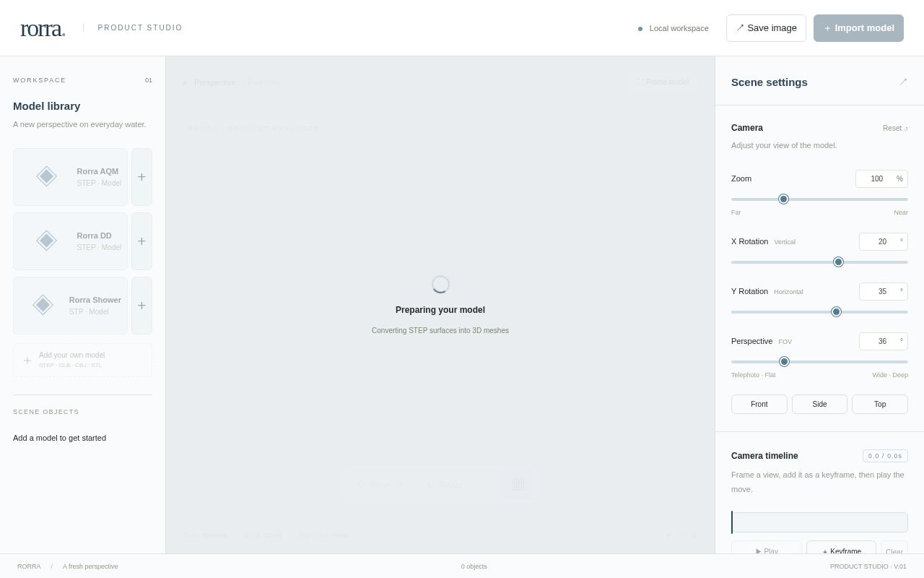Click the Perspective FOV slider handle
This screenshot has width=924, height=578.
784,362
